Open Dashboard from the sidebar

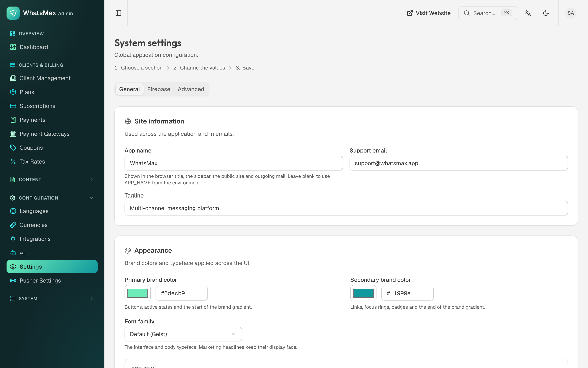52,47
